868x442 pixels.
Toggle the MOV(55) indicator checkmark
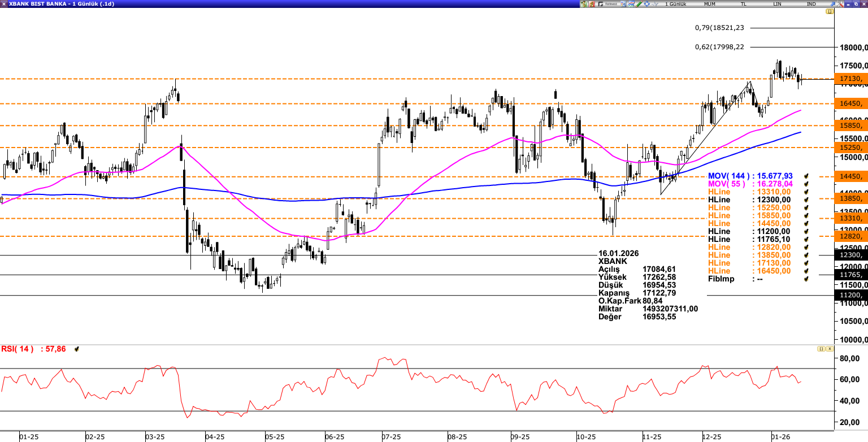[807, 184]
